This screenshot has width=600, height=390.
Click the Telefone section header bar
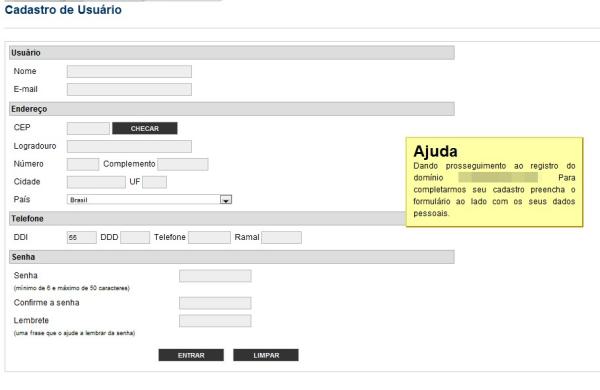[x=207, y=219]
